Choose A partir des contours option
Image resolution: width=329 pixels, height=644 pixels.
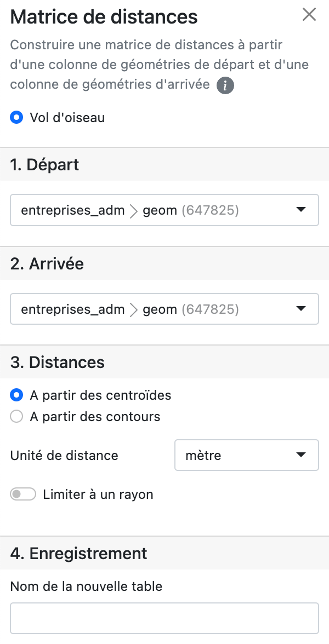click(x=17, y=417)
